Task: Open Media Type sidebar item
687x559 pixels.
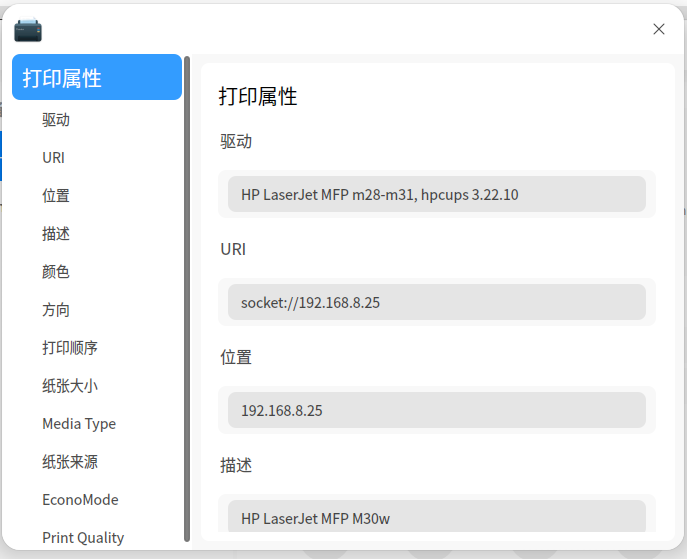Action: tap(79, 424)
